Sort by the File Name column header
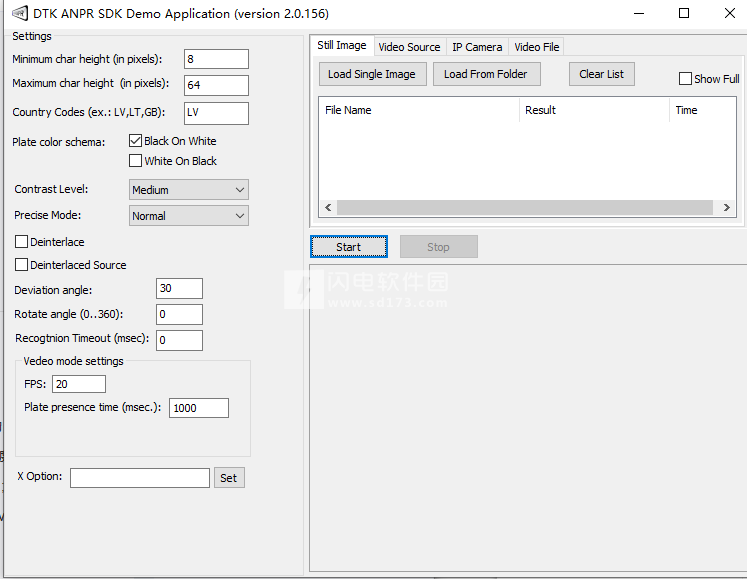747x579 pixels. [419, 110]
